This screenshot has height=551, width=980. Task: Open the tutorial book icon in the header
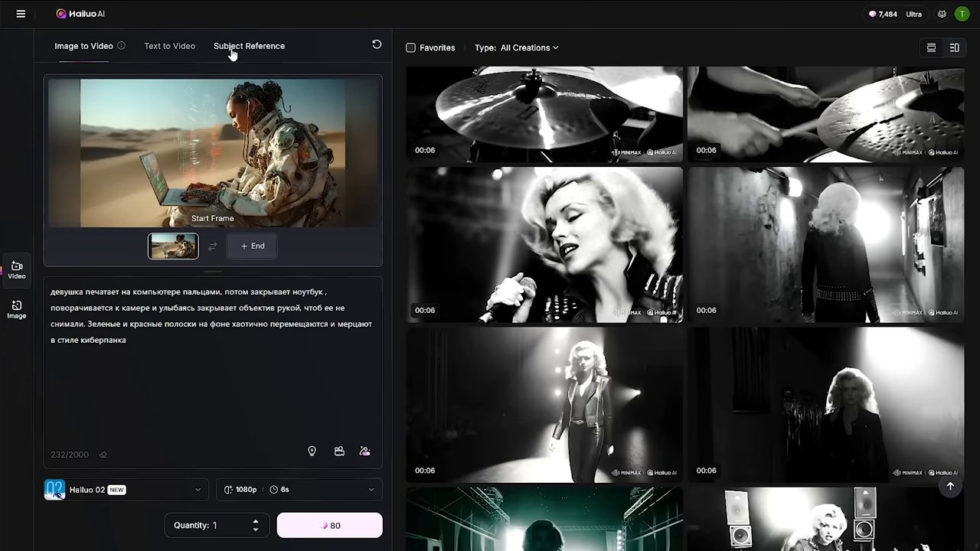tap(942, 14)
